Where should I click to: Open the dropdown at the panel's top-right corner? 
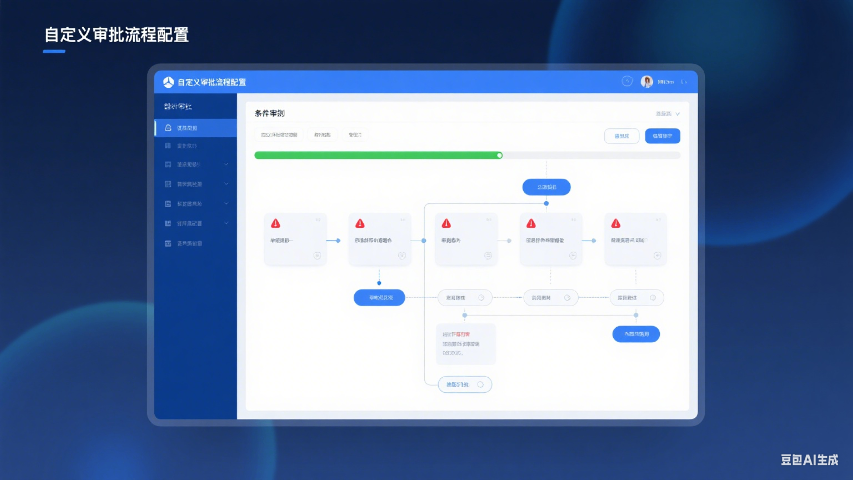[667, 114]
